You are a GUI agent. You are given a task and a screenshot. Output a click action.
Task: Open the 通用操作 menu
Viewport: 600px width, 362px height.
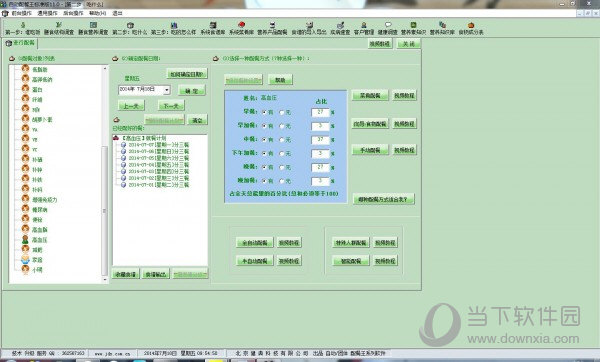pos(47,13)
